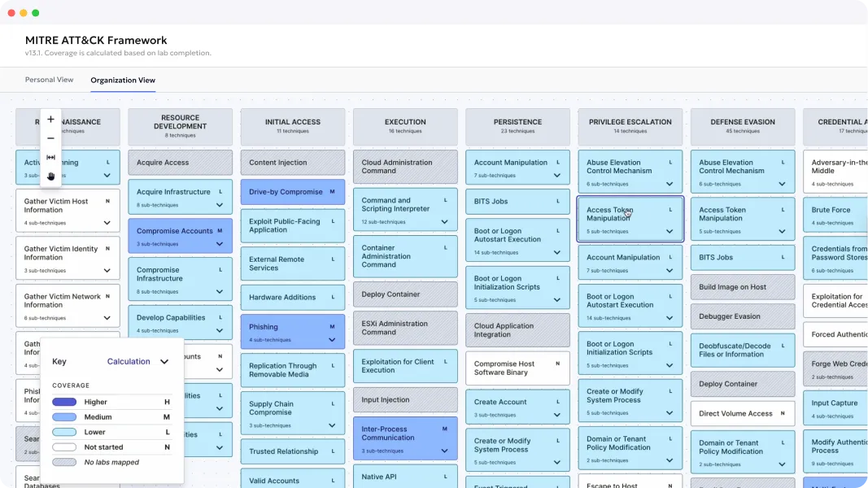Zoom in with the plus icon
This screenshot has width=868, height=488.
point(50,120)
